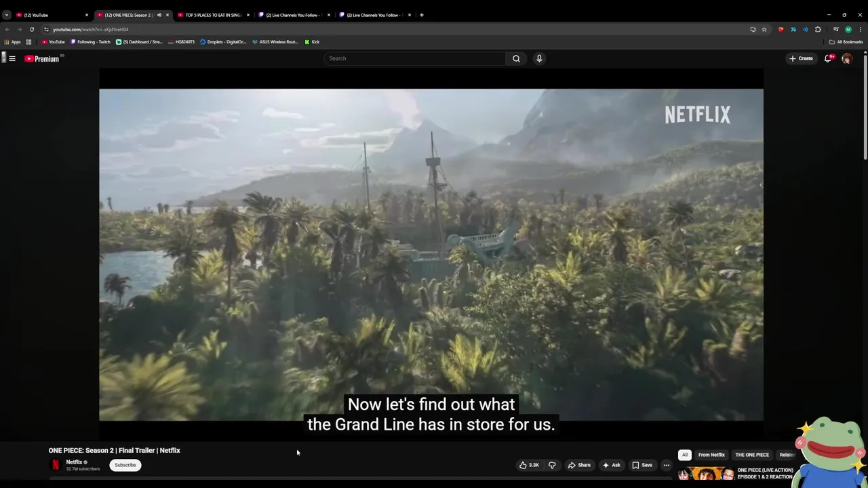The height and width of the screenshot is (488, 868).
Task: Open media controls icon in toolbar
Action: 835,29
